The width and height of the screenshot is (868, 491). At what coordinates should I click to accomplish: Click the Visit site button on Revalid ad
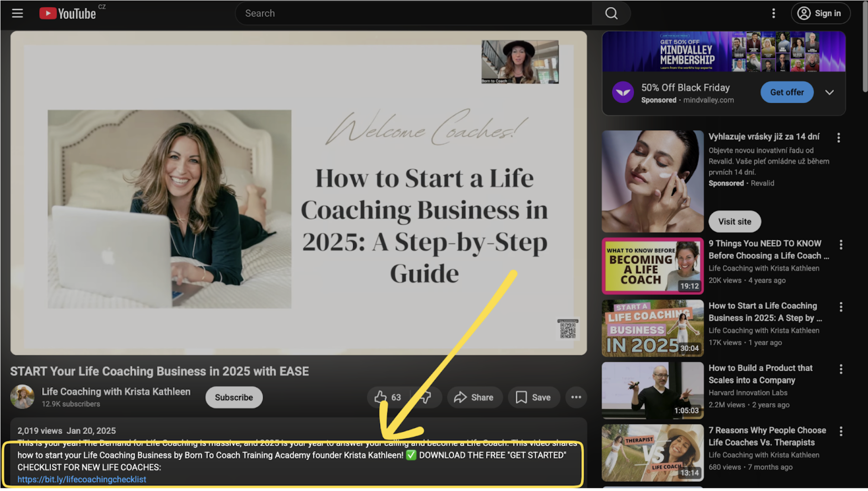pos(734,221)
